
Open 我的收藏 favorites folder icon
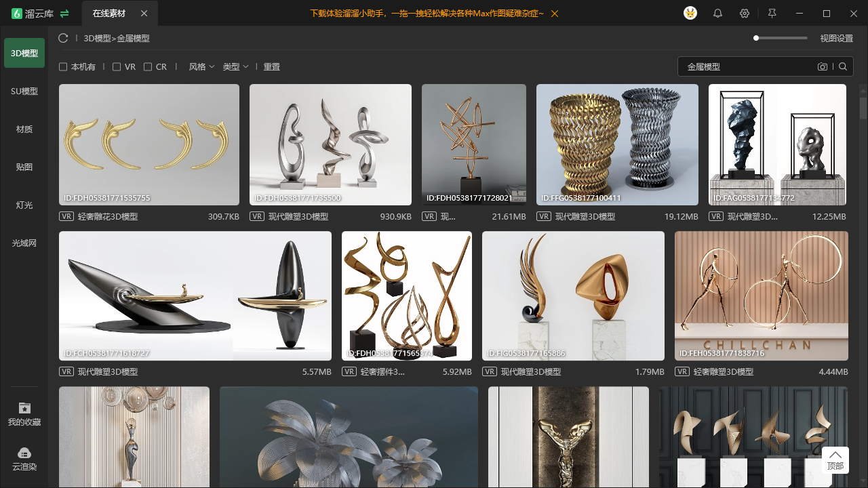[24, 408]
